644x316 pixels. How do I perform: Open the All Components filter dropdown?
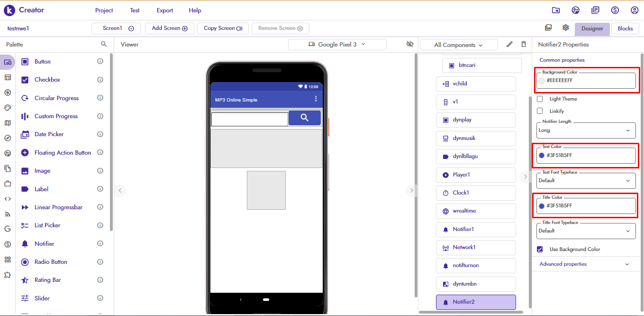pyautogui.click(x=458, y=44)
